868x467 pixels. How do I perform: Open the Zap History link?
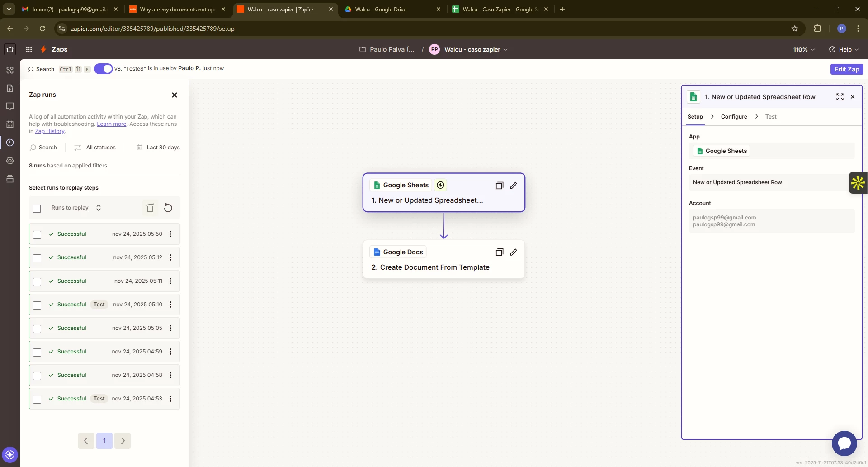click(50, 131)
